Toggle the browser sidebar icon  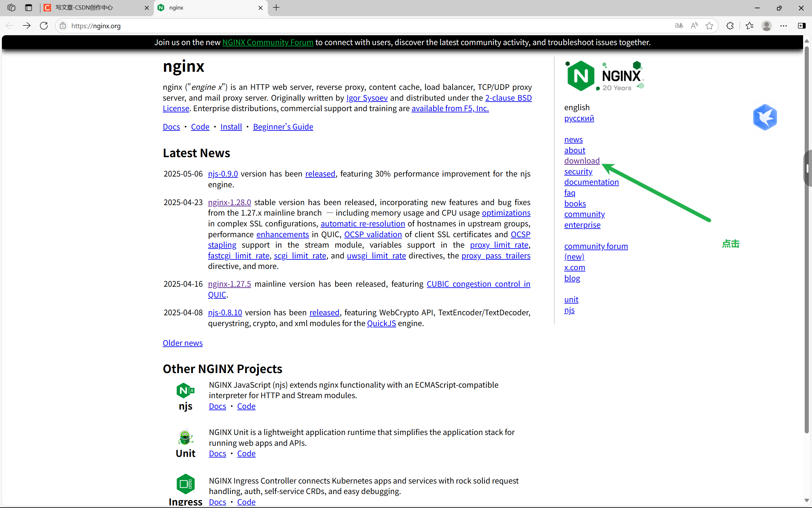click(802, 25)
